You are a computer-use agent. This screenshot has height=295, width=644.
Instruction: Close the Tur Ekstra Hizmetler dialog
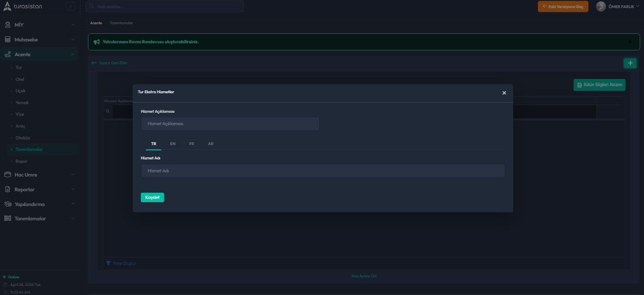click(504, 93)
